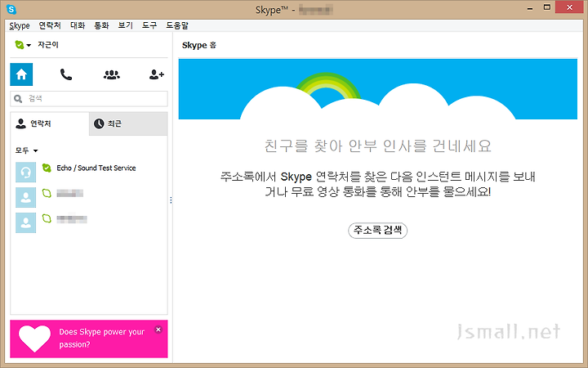The image size is (588, 368).
Task: Open the 보기 menu
Action: (125, 25)
